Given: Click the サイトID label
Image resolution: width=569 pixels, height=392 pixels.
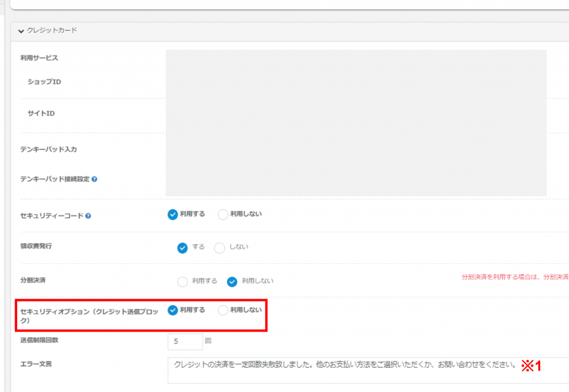Looking at the screenshot, I should (41, 113).
